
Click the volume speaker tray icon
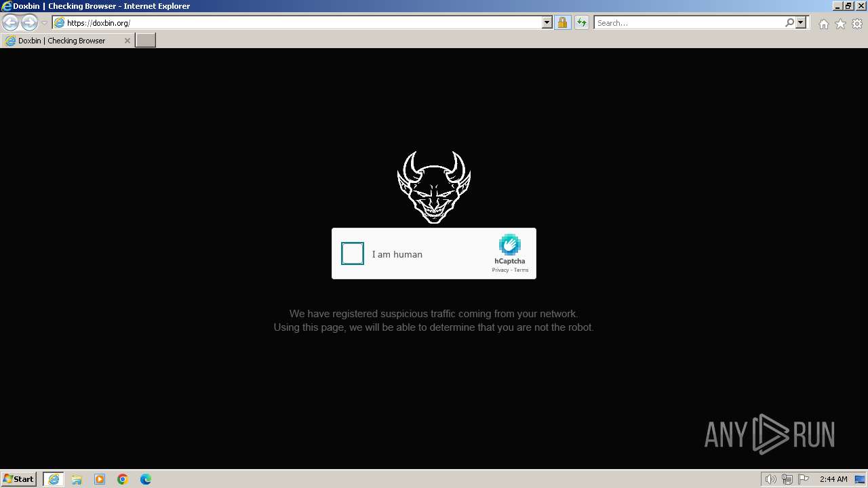click(x=770, y=479)
